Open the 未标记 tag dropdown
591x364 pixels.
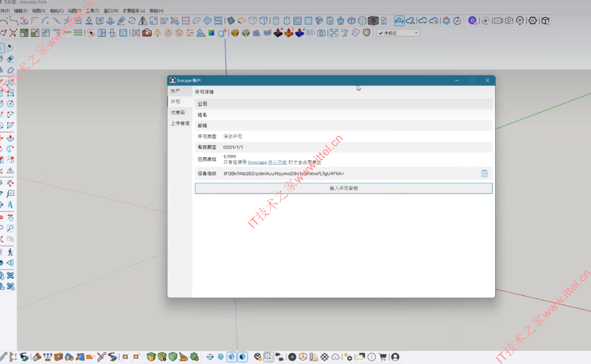398,33
